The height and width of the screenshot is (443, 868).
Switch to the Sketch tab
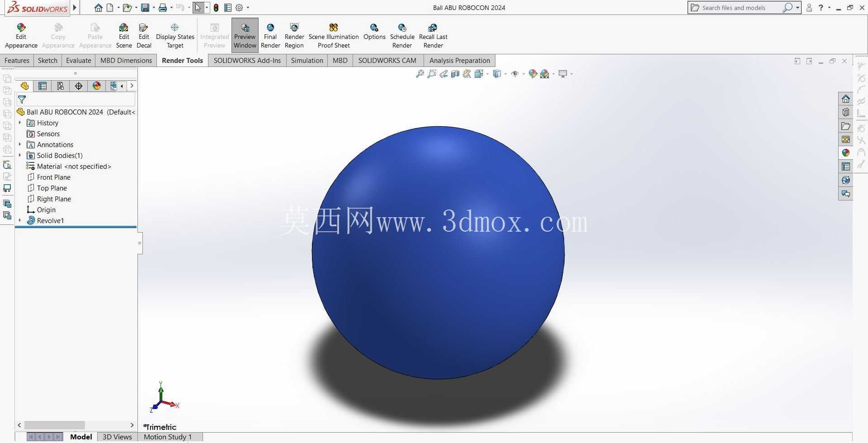coord(47,61)
